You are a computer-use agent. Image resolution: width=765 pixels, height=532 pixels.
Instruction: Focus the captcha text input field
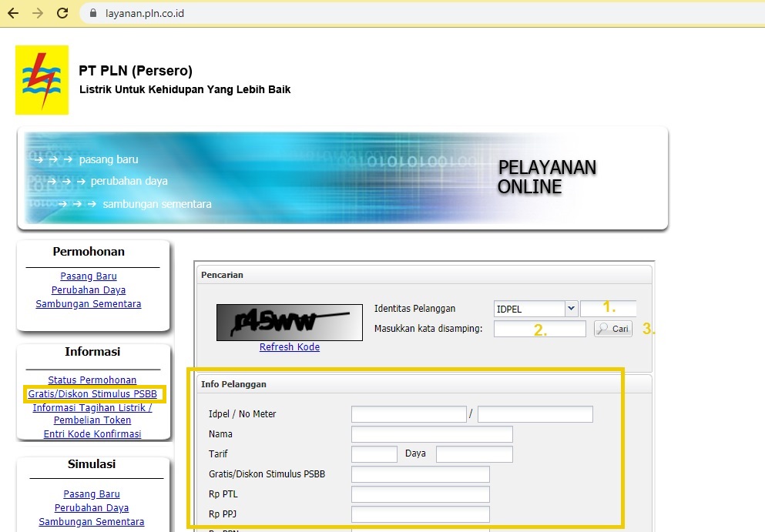point(539,330)
